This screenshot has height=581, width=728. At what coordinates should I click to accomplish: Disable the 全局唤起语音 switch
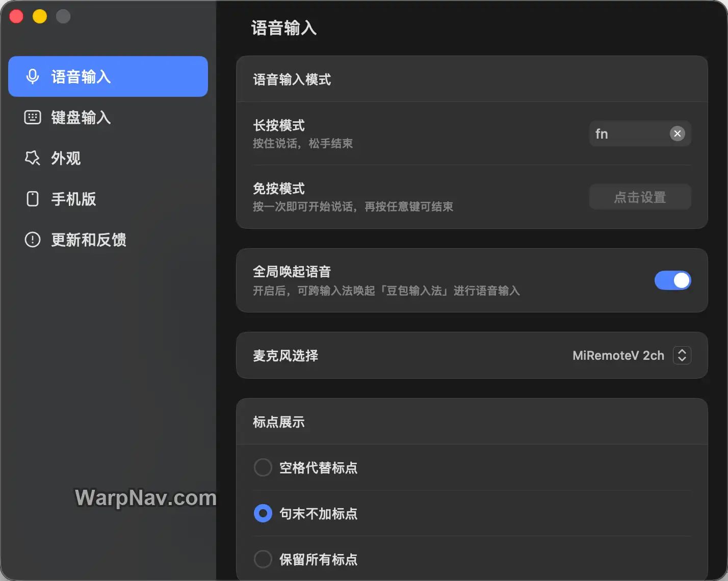point(672,280)
